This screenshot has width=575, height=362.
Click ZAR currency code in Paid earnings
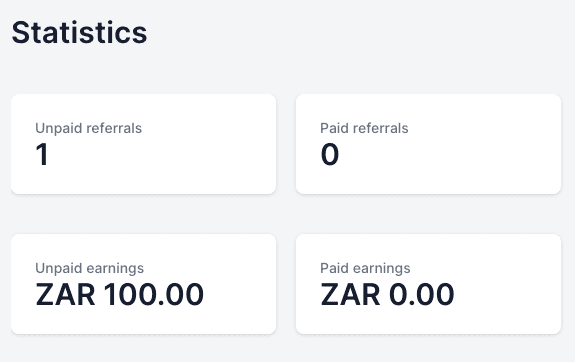pyautogui.click(x=350, y=294)
